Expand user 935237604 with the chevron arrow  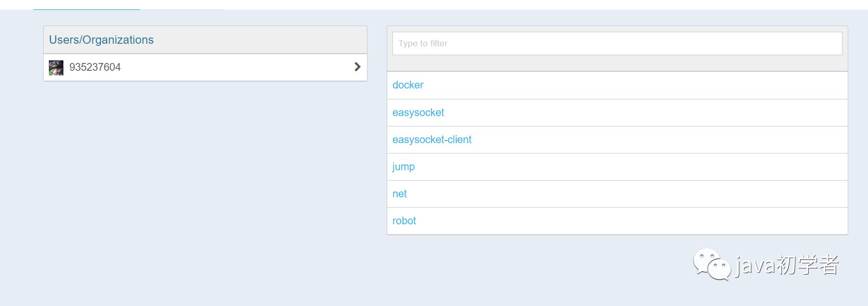[x=357, y=67]
